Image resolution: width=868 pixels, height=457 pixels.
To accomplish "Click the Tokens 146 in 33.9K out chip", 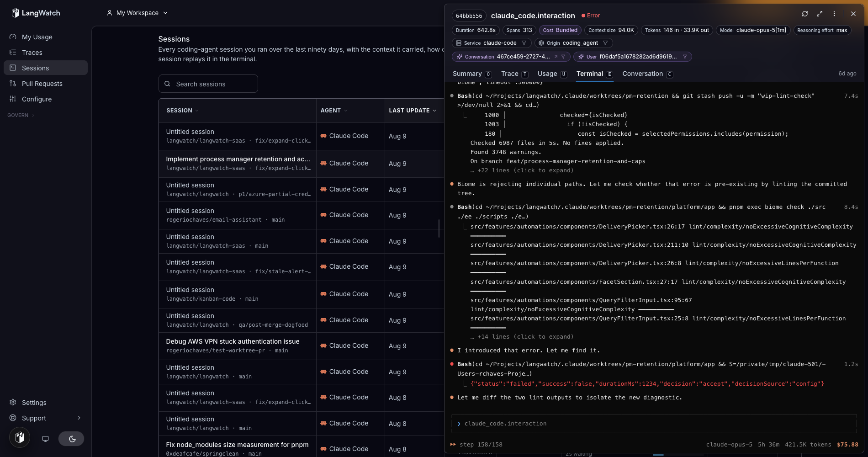I will pos(677,30).
